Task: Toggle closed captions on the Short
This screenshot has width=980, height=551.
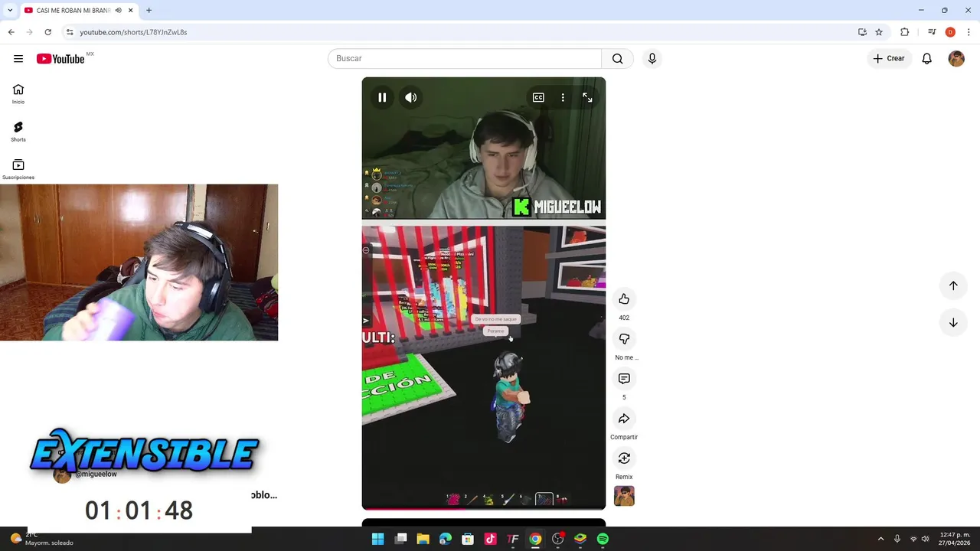Action: pos(538,97)
